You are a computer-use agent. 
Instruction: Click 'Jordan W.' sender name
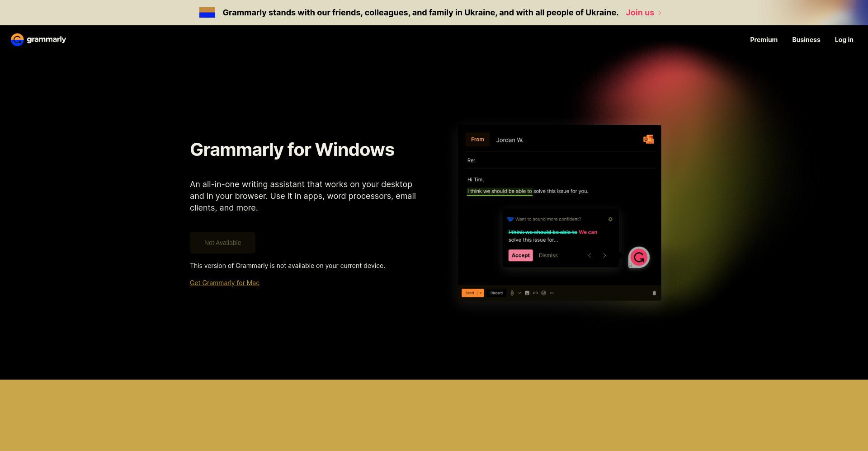pos(509,140)
